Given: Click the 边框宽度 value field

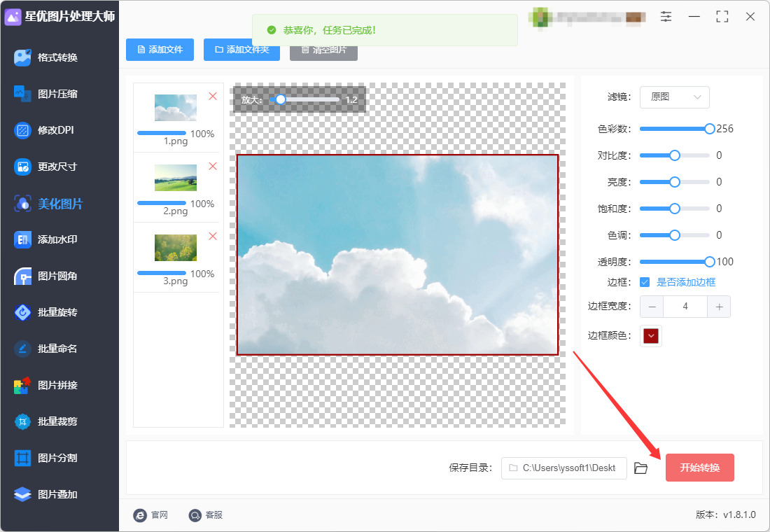Looking at the screenshot, I should point(685,307).
